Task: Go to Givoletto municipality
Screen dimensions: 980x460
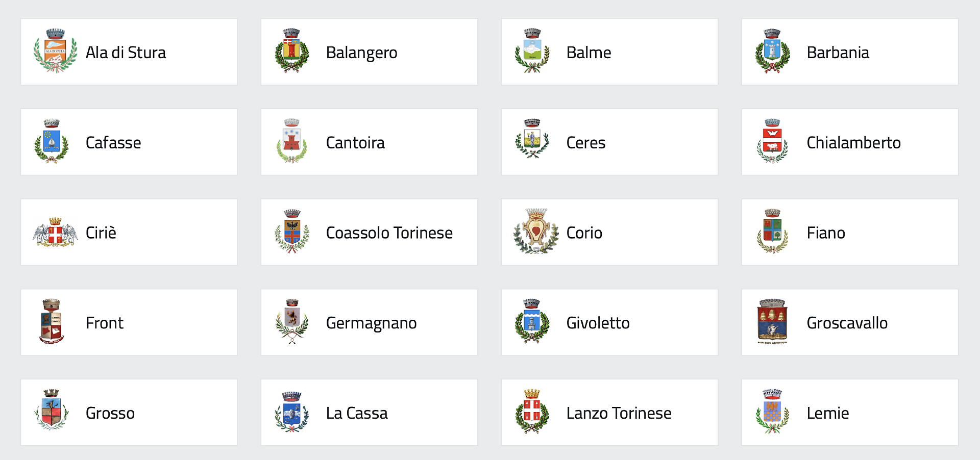Action: click(609, 322)
